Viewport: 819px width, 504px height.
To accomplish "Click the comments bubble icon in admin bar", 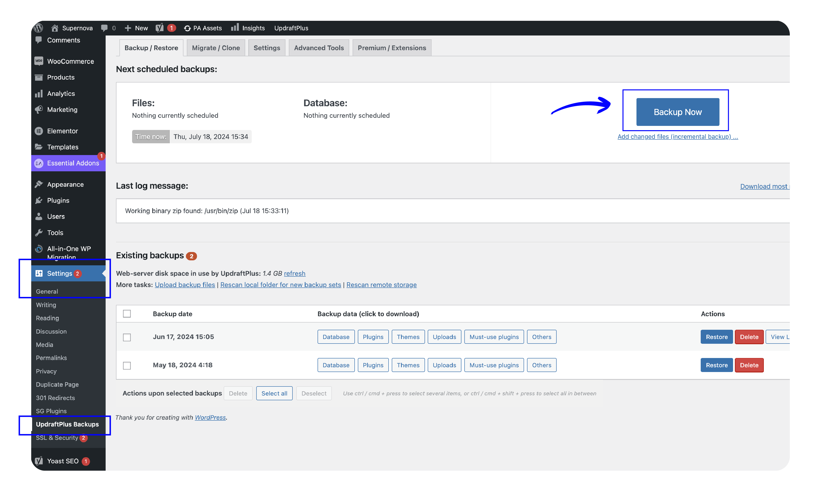I will (104, 28).
